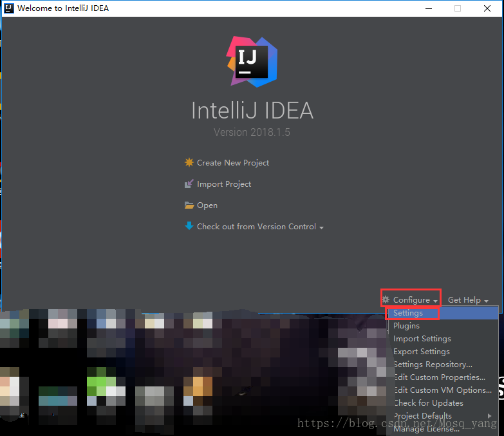
Task: Open an existing project via Open
Action: (207, 205)
